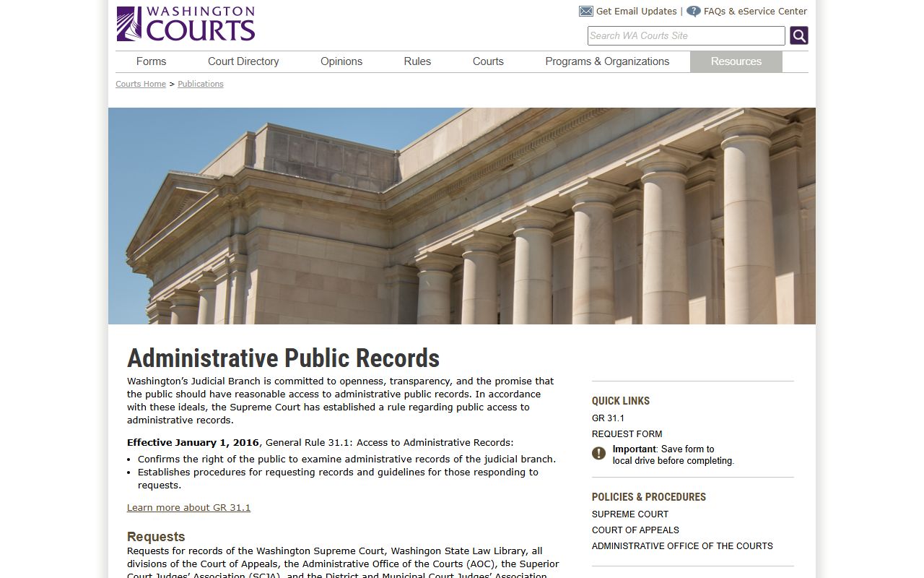
Task: Open the Opinions menu
Action: pos(341,61)
